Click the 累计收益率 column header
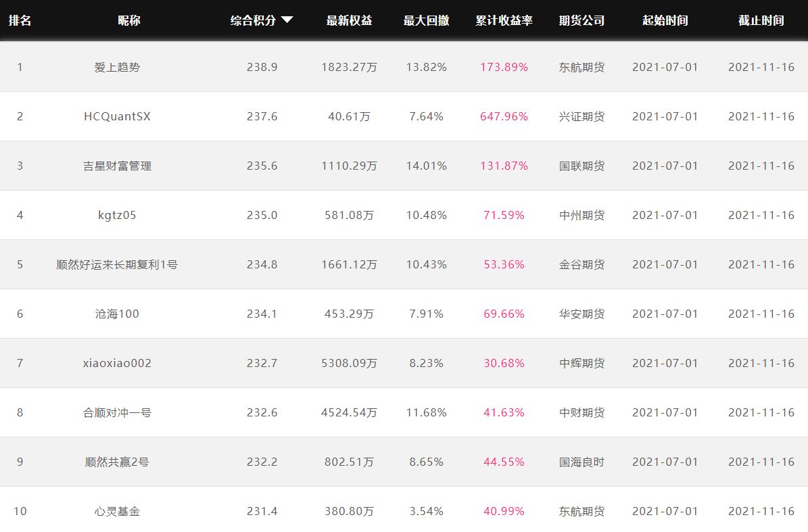 (x=504, y=20)
